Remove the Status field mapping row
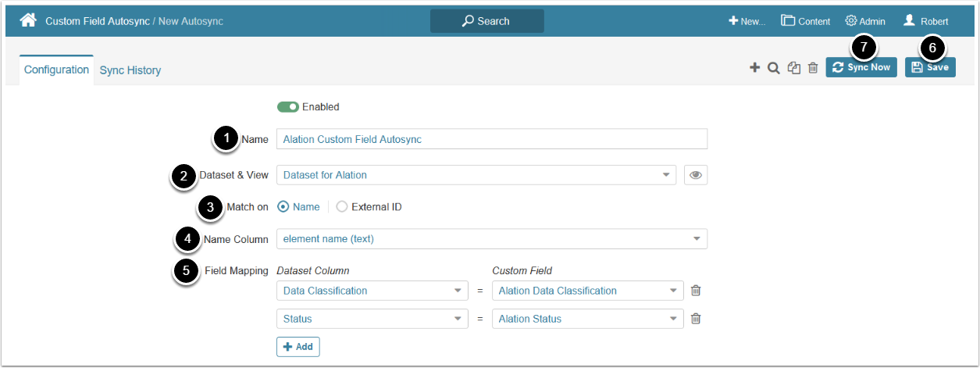 [x=696, y=319]
